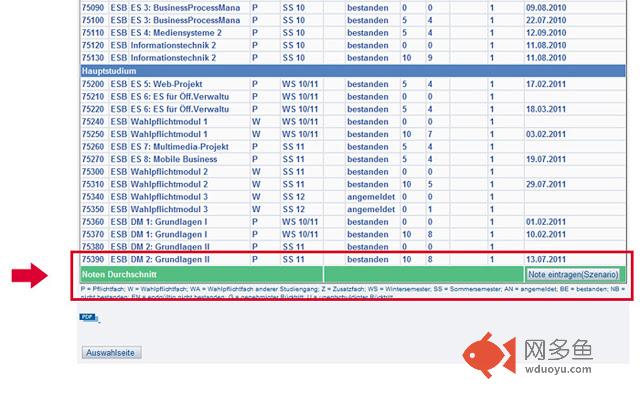Click exam number 75130
Screen dimensions: 640x400
(93, 58)
